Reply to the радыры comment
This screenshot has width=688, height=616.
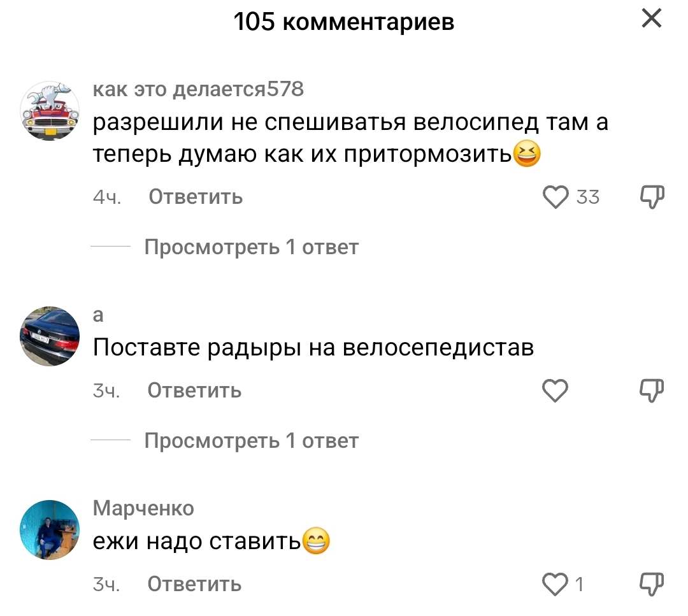(194, 390)
